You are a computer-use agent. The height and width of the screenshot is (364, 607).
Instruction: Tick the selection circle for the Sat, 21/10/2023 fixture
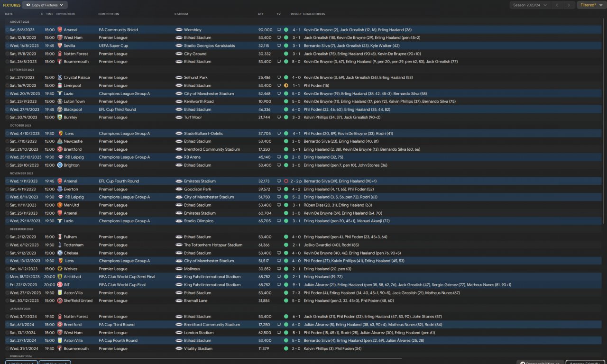coord(7,149)
